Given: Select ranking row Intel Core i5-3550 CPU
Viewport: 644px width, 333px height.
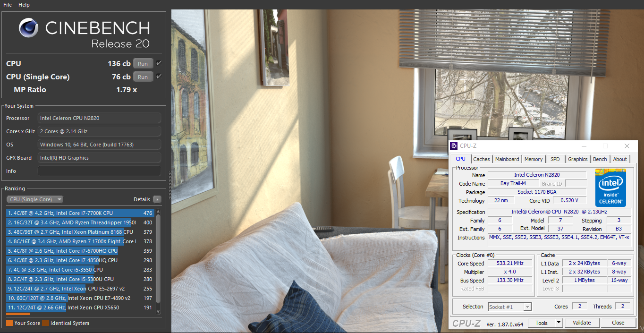Looking at the screenshot, I should click(x=81, y=270).
